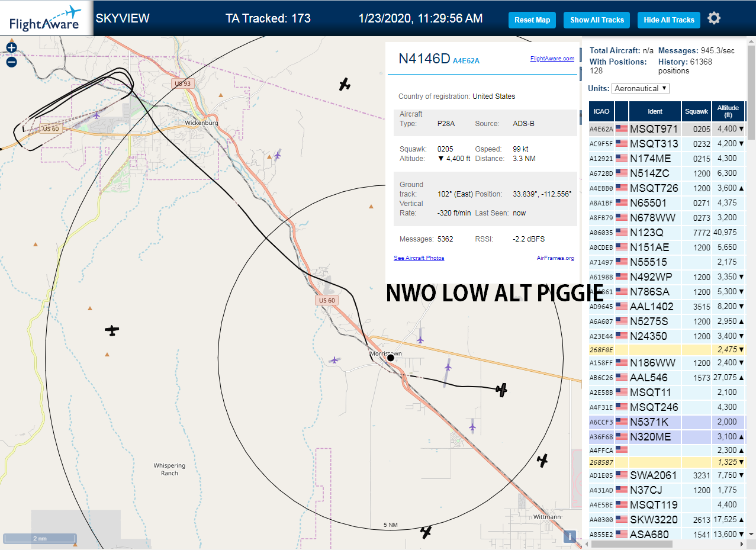Select black aircraft icon north near US 93
This screenshot has height=550, width=756.
point(345,85)
